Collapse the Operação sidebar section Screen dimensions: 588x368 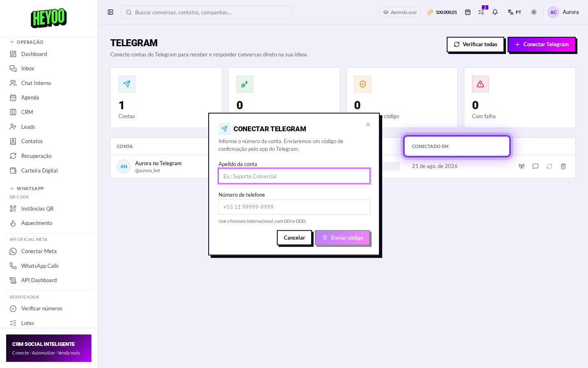(x=27, y=42)
